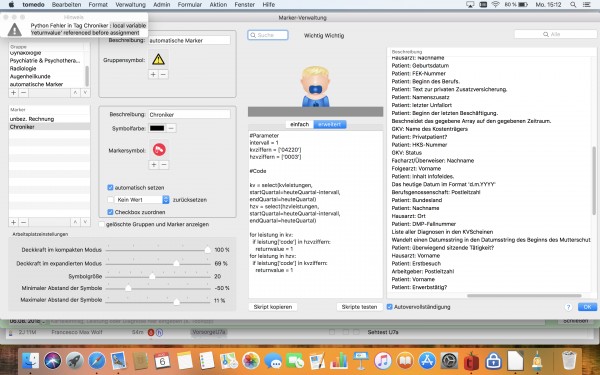Image resolution: width=600 pixels, height=375 pixels.
Task: Open the Hilfe menu
Action: pyautogui.click(x=269, y=5)
